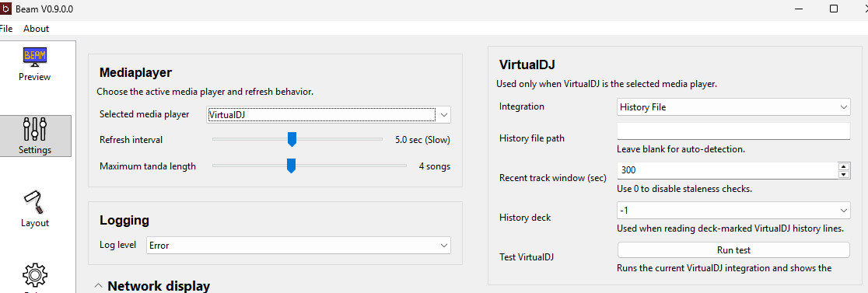Click the History file path input field
The width and height of the screenshot is (868, 293).
click(x=733, y=131)
